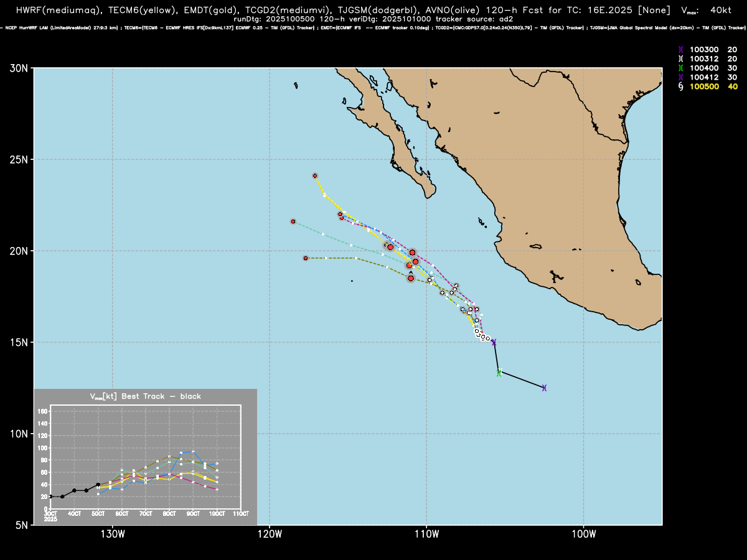
Task: Click the white marker beside legend entry 100312
Action: 681,58
